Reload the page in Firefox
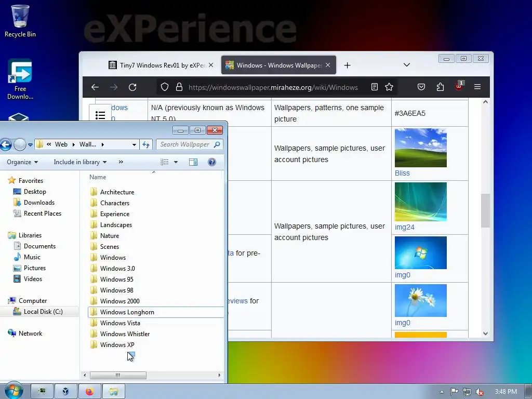Image resolution: width=532 pixels, height=399 pixels. (132, 87)
